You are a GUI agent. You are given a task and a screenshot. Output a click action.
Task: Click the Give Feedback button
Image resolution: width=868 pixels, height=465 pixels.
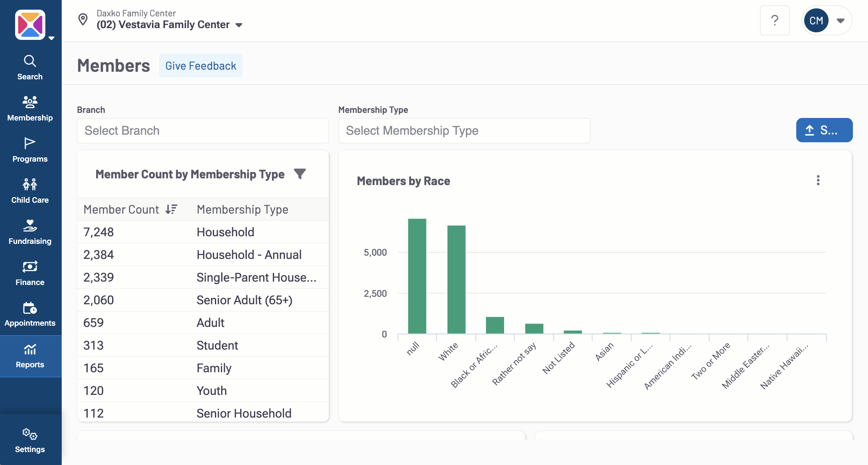[x=201, y=66]
